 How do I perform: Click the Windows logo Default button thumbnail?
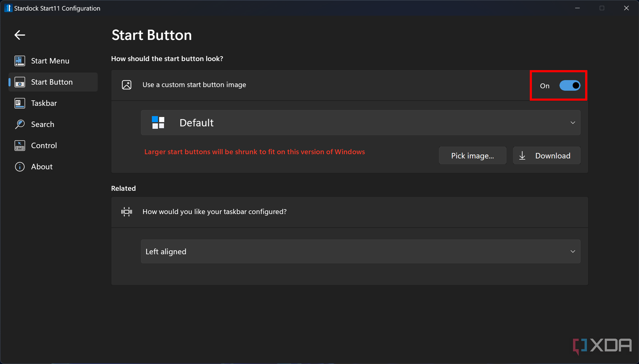click(158, 122)
